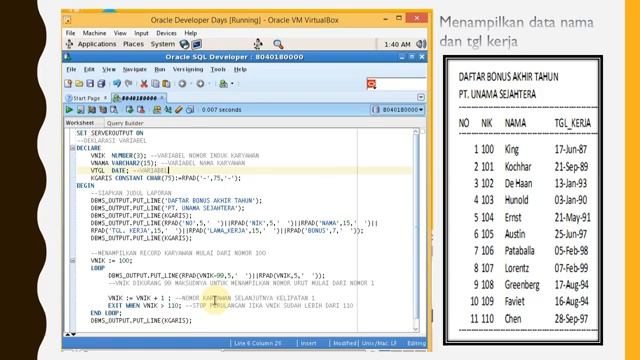Click the terminal monitor icon in GNOME panel
The image size is (640, 360).
coord(197,44)
